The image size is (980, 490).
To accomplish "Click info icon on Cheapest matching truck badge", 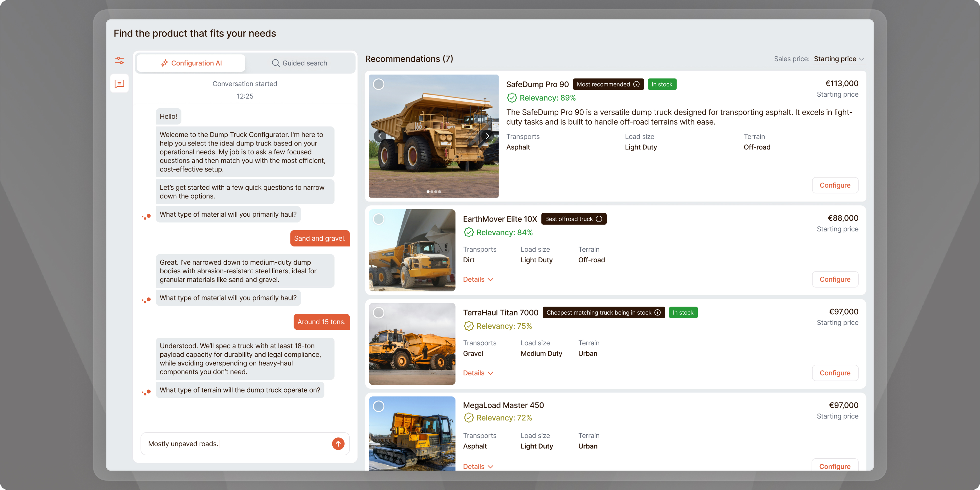I will click(658, 313).
